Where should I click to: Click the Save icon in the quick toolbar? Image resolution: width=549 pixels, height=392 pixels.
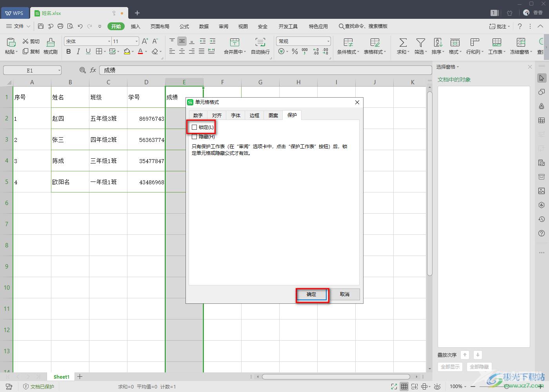[41, 26]
